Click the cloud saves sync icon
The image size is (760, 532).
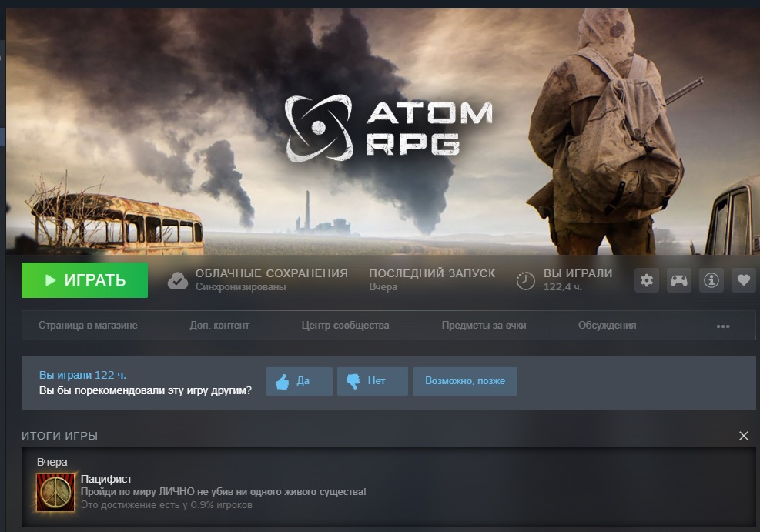(x=177, y=280)
